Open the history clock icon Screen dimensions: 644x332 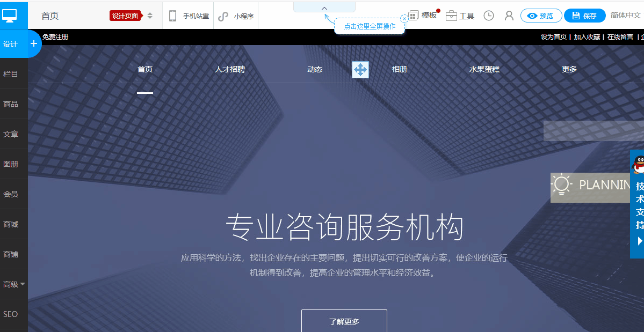[488, 16]
